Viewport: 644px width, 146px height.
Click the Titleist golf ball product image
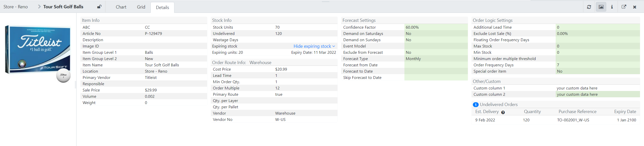(38, 53)
